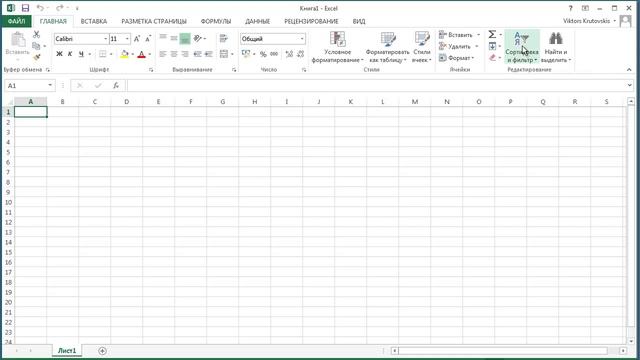Viewport: 640px width, 360px height.
Task: Add a new sheet with plus button
Action: [102, 351]
